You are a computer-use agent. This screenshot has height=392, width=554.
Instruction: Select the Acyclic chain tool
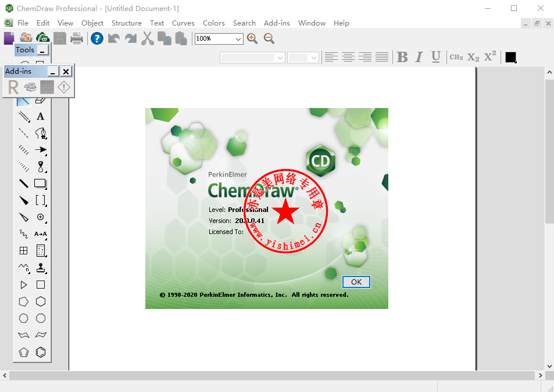(24, 268)
